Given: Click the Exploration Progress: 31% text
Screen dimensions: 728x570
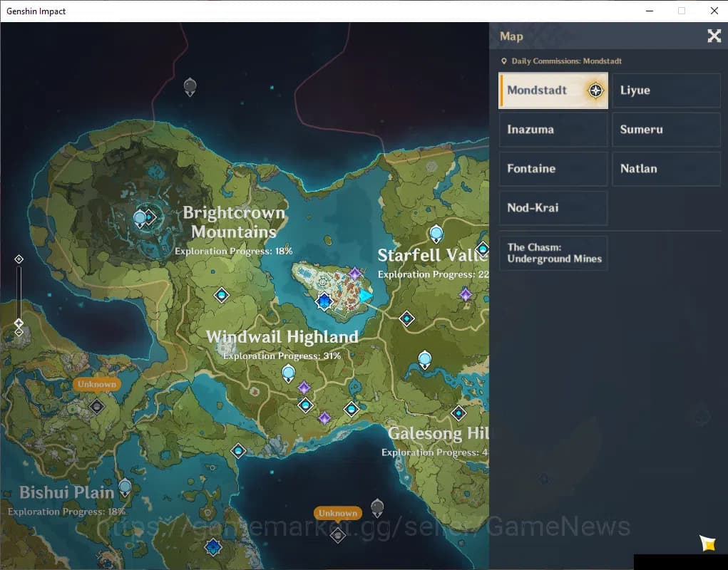Looking at the screenshot, I should click(282, 356).
